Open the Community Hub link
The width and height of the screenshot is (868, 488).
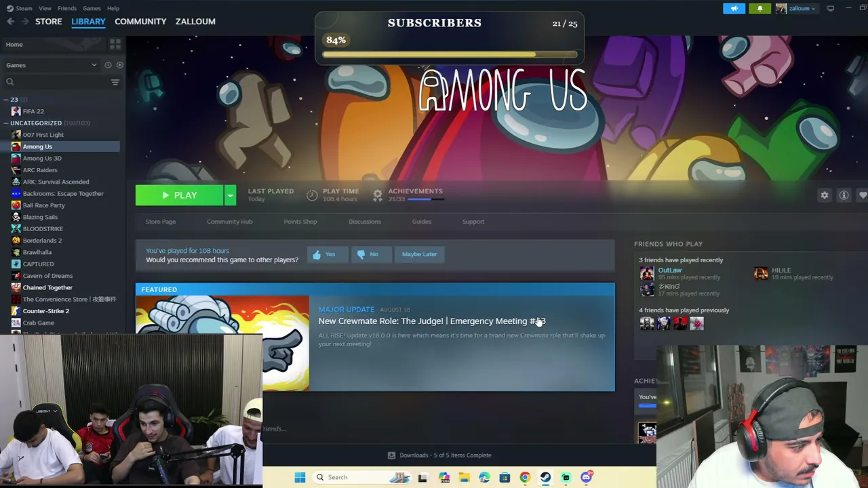pos(229,222)
